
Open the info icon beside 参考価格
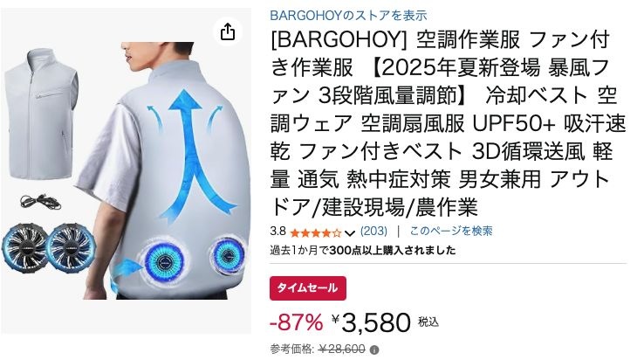(x=374, y=350)
